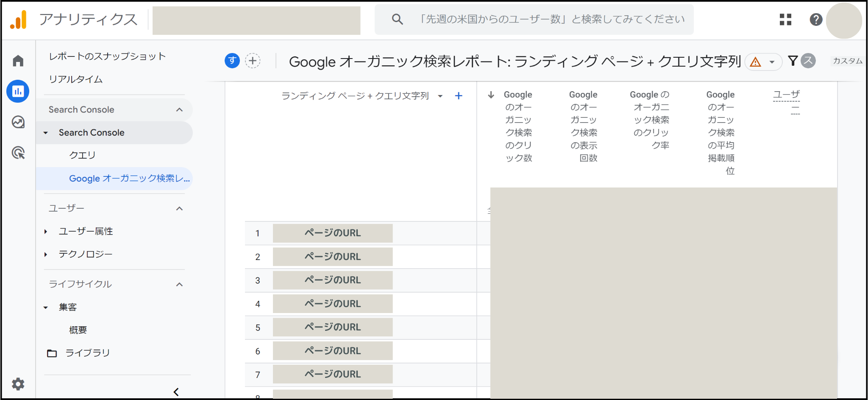
Task: Click the library folder icon
Action: coord(52,353)
